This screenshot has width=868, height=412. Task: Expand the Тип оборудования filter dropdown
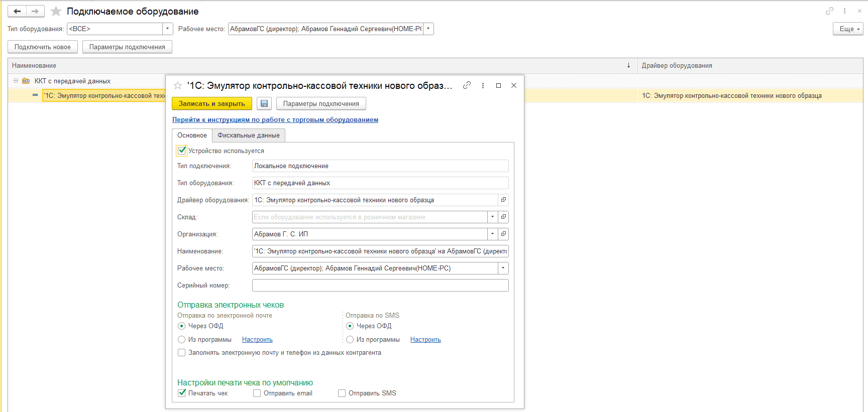[x=168, y=29]
